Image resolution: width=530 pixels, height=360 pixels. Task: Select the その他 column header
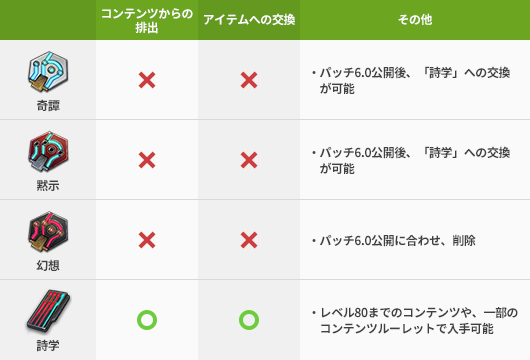pos(415,20)
